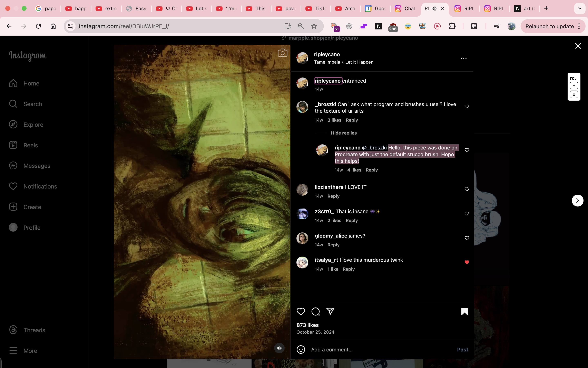
Task: Like _broszki's comment
Action: coord(467,106)
